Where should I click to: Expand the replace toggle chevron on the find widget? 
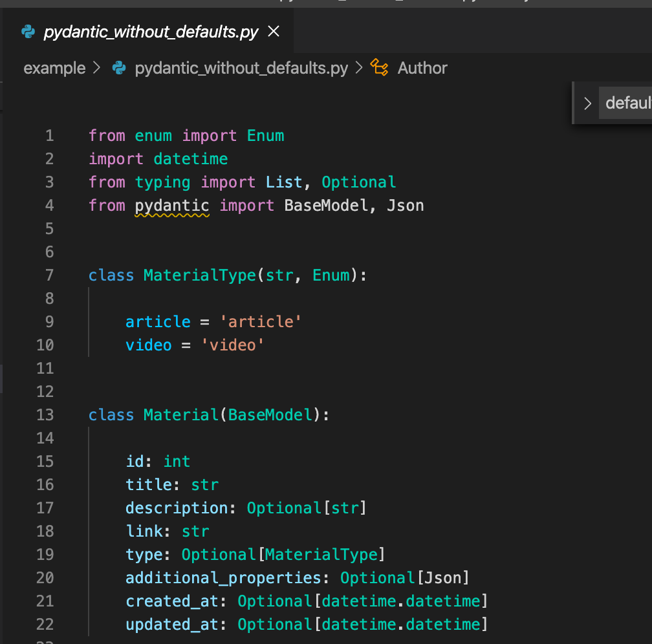(587, 102)
